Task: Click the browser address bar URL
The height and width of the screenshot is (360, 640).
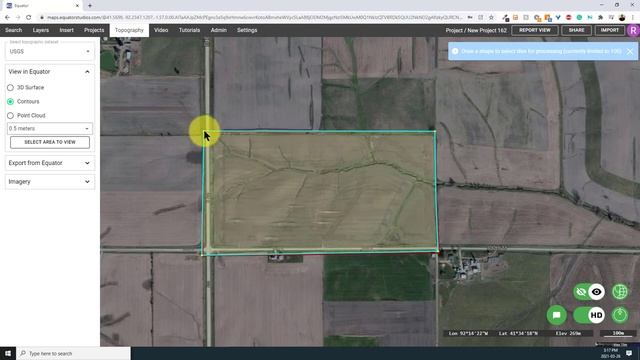Action: click(255, 18)
